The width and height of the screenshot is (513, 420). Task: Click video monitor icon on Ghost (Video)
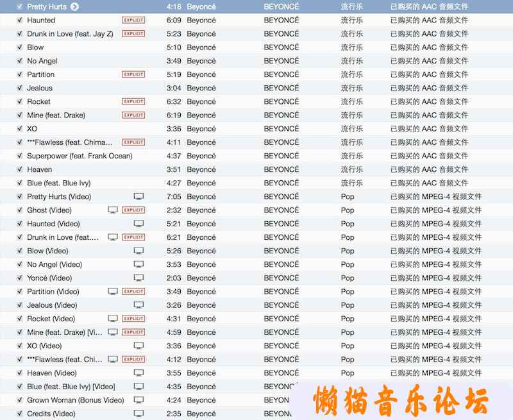coord(113,210)
